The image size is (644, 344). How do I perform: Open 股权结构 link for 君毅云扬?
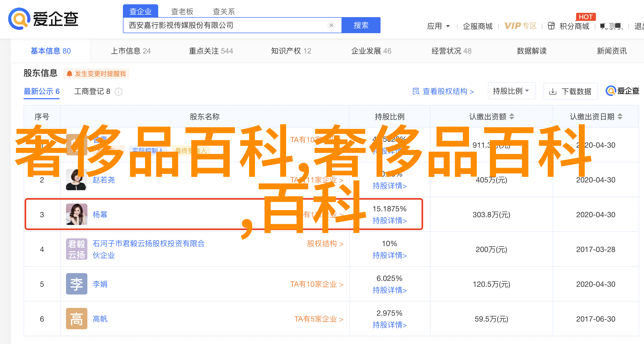click(325, 244)
